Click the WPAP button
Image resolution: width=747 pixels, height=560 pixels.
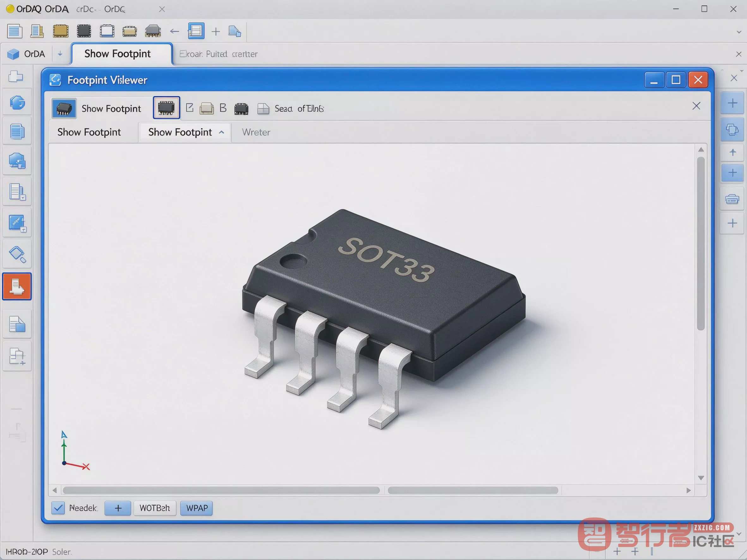point(197,508)
